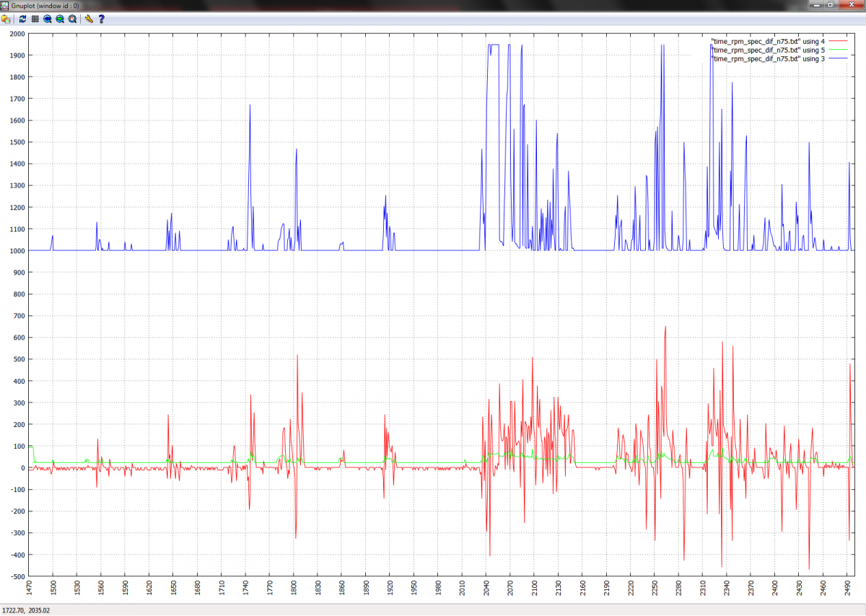Toggle the grid display icon
Viewport: 866px width, 616px height.
35,19
